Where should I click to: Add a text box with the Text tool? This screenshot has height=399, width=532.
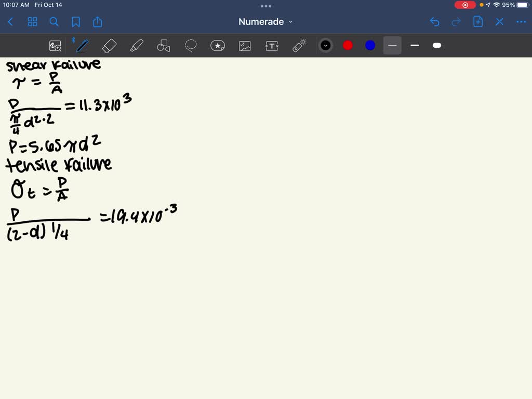point(272,46)
